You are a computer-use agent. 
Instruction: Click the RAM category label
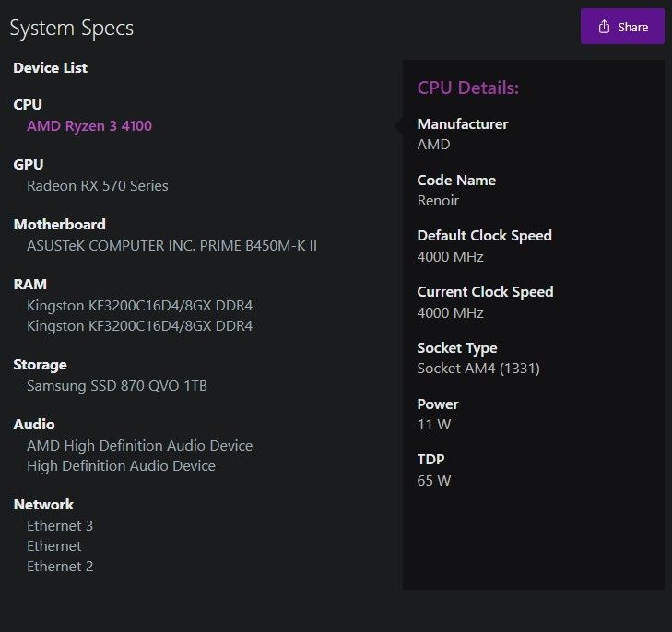[x=30, y=285]
